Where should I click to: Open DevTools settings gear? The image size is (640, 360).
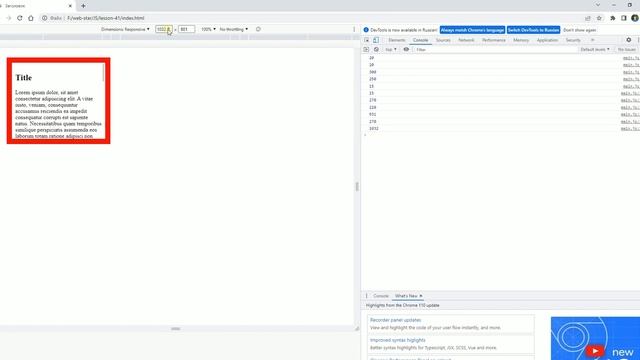[x=629, y=40]
